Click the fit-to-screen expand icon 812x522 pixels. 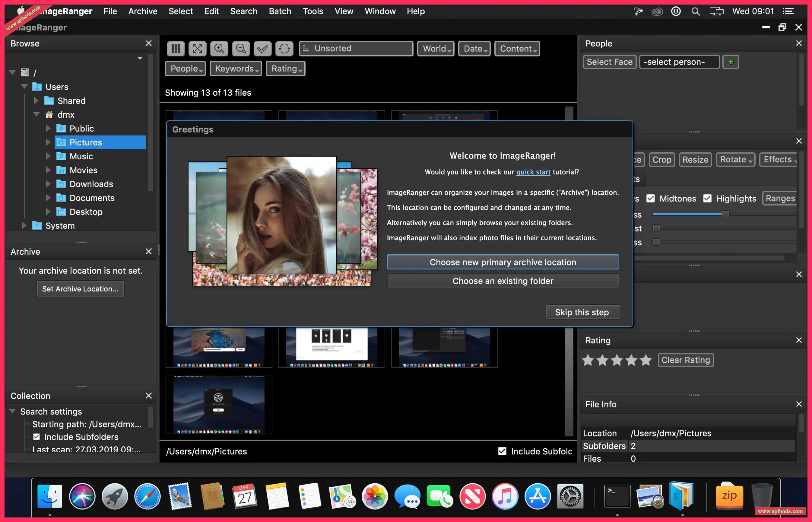(x=197, y=49)
